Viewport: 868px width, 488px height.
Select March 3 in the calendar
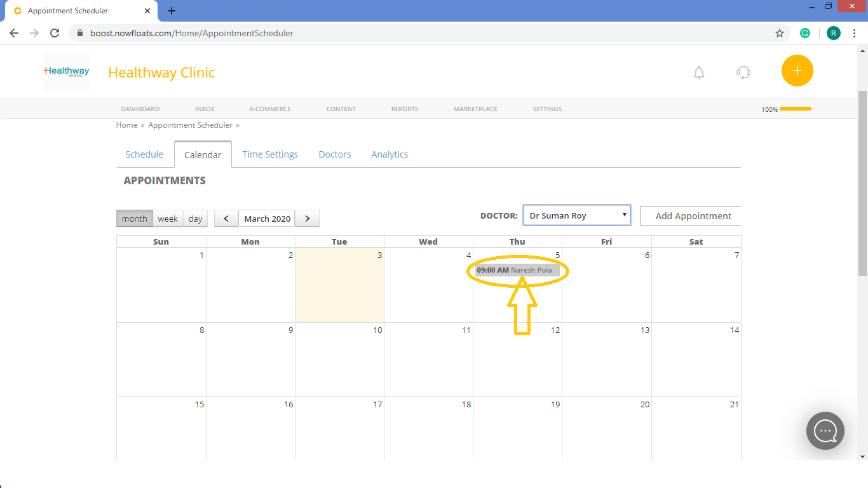339,285
